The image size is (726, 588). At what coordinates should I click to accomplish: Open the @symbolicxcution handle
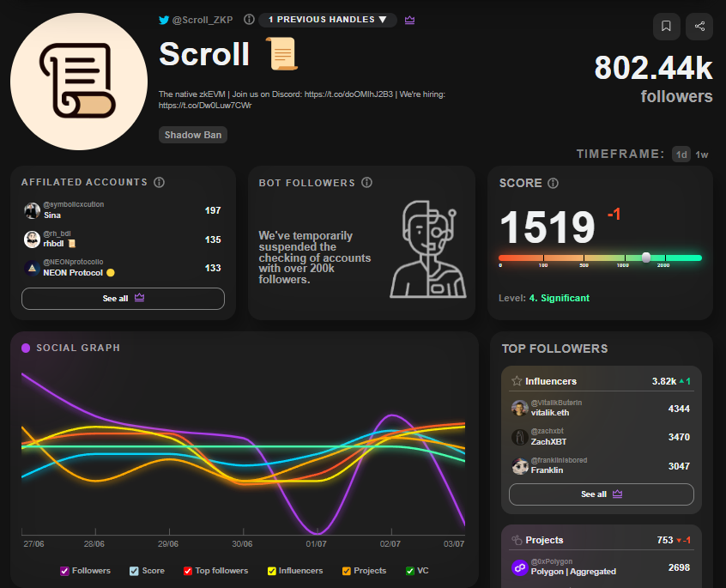pos(74,204)
